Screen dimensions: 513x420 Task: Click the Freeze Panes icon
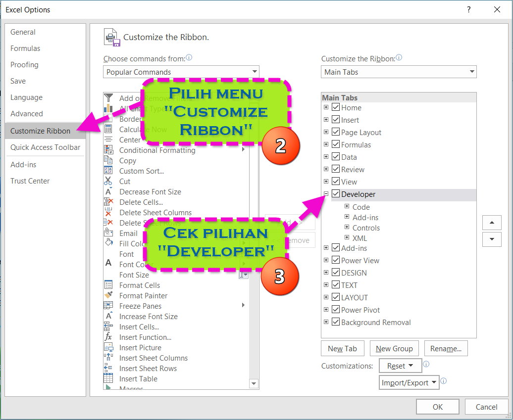coord(108,306)
